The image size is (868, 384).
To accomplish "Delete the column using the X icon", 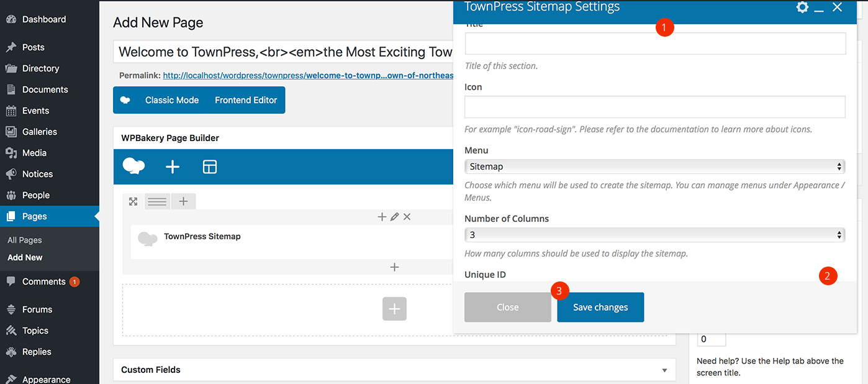I will point(407,217).
